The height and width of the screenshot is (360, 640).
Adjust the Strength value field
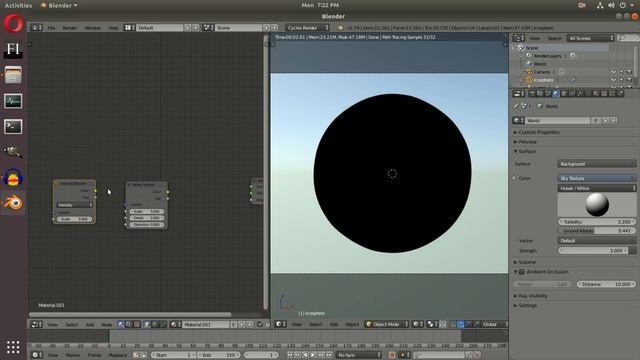[593, 251]
